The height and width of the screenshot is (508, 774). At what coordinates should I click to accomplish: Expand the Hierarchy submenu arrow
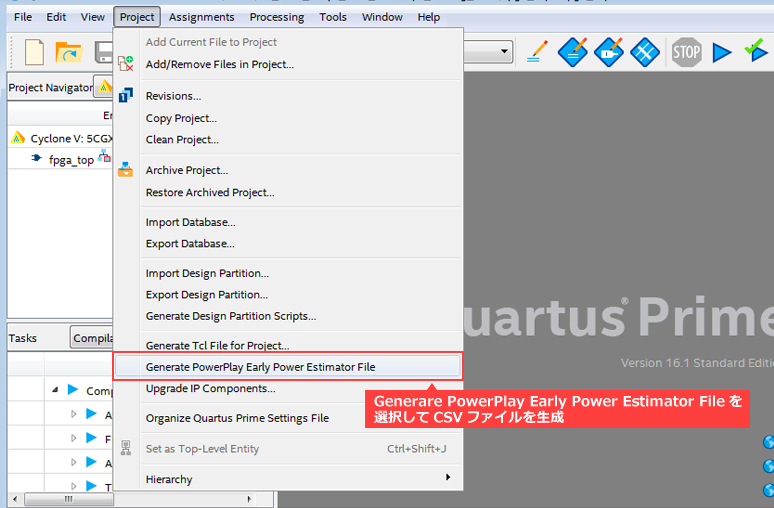pyautogui.click(x=448, y=477)
